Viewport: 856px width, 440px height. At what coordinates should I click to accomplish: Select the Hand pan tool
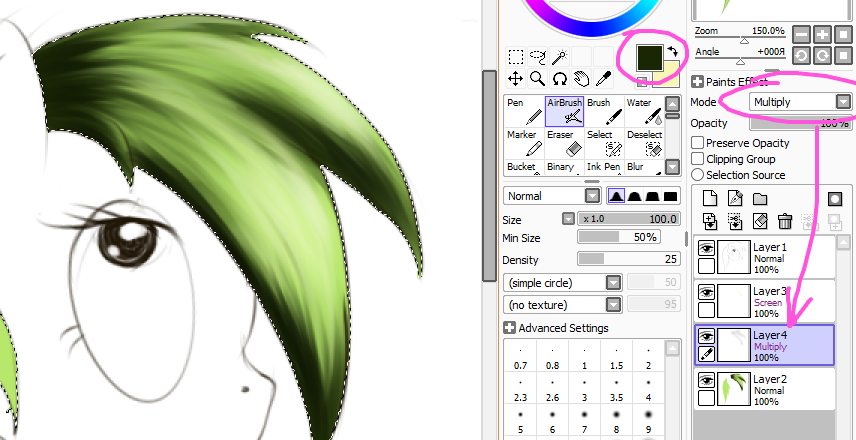click(582, 78)
